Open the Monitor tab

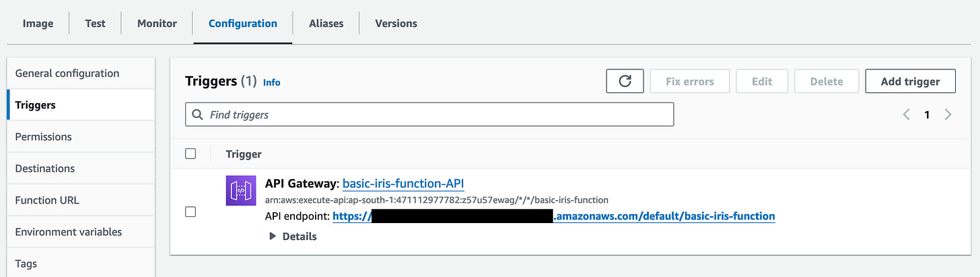point(157,23)
